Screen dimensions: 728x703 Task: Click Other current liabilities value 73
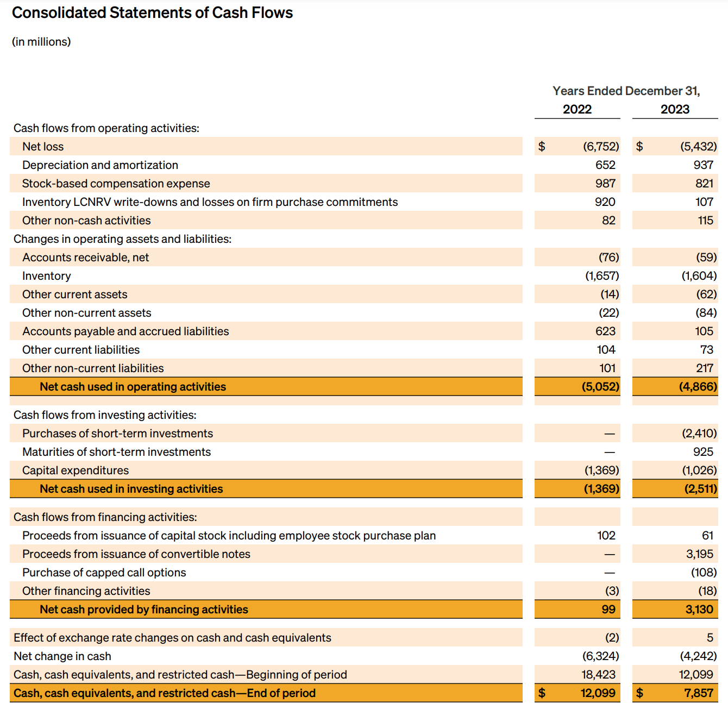coord(707,350)
